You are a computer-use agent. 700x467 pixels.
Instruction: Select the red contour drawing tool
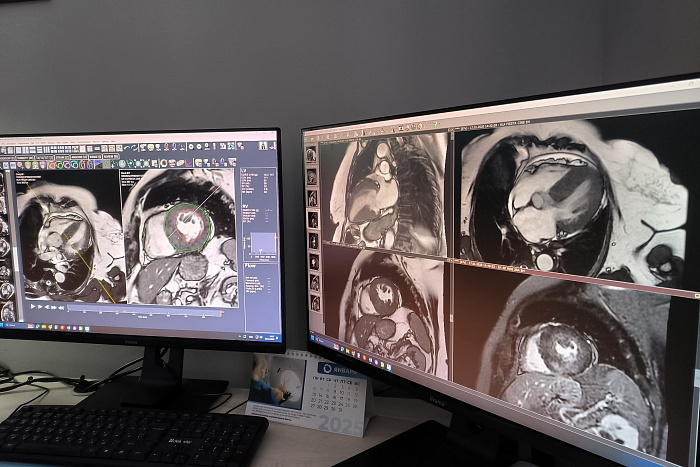coord(52,165)
